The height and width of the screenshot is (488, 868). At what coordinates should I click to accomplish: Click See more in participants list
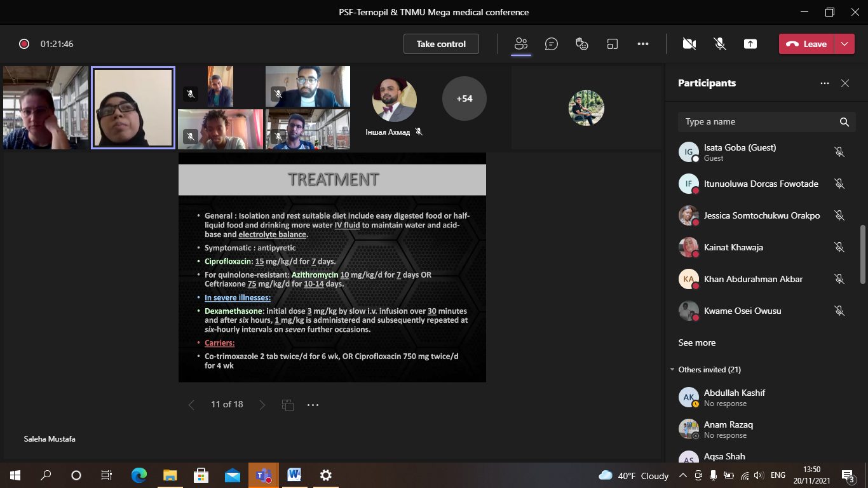click(696, 342)
